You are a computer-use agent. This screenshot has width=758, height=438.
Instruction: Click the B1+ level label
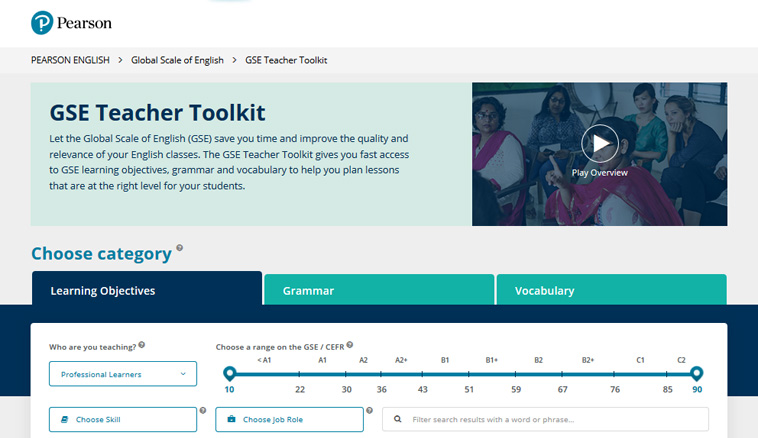(x=492, y=360)
